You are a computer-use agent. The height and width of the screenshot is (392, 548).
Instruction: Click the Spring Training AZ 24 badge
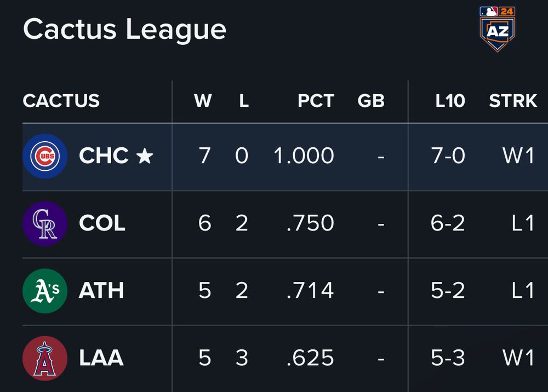[x=498, y=30]
